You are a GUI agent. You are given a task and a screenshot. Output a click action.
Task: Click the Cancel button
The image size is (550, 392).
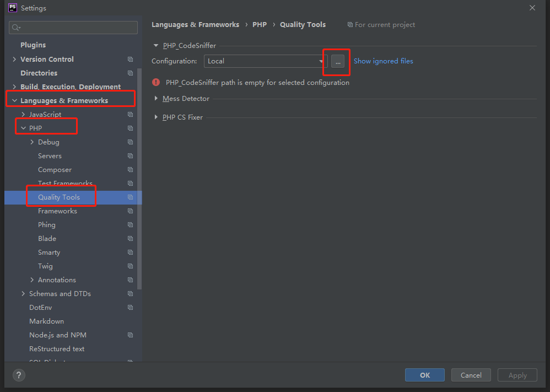point(471,375)
